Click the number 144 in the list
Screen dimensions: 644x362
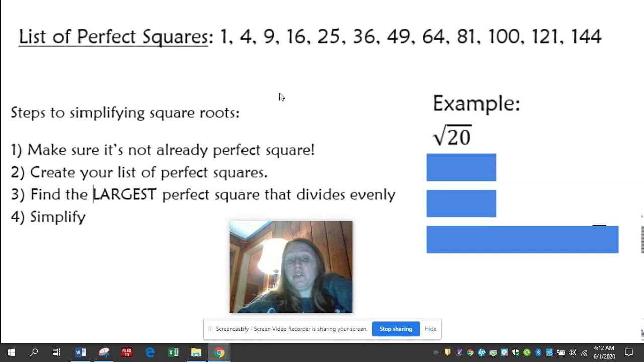[586, 37]
